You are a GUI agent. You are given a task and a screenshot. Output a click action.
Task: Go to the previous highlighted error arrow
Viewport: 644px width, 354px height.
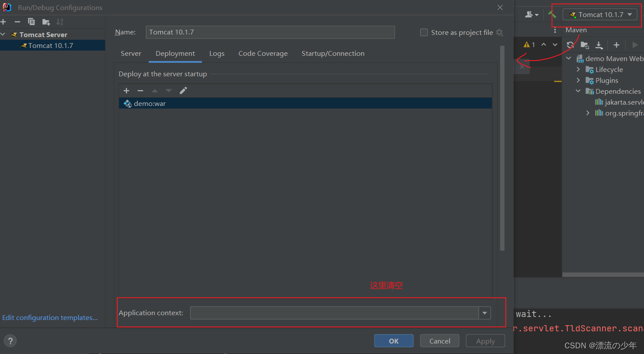pos(544,44)
